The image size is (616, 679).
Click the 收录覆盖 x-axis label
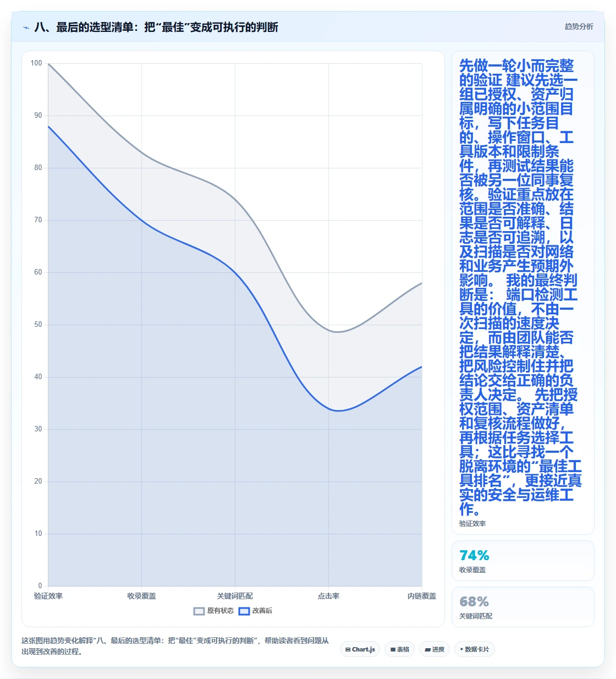(141, 596)
